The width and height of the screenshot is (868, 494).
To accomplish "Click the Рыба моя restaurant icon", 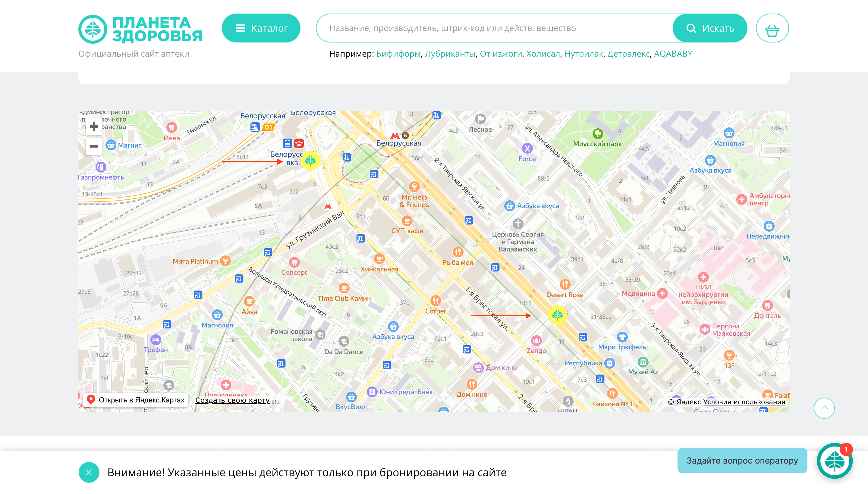I will tap(458, 252).
